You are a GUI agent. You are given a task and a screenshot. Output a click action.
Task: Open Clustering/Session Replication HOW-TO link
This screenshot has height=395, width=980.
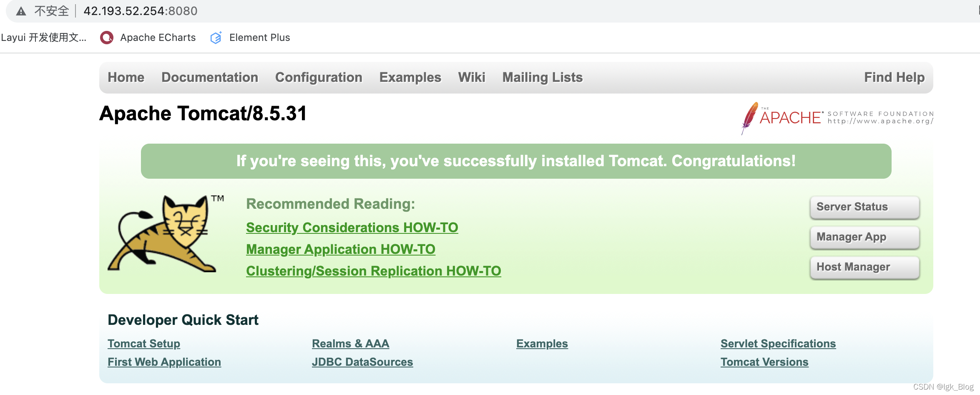374,271
